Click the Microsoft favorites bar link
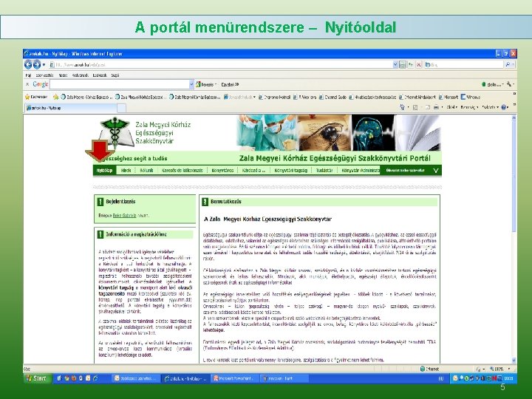 (x=449, y=97)
